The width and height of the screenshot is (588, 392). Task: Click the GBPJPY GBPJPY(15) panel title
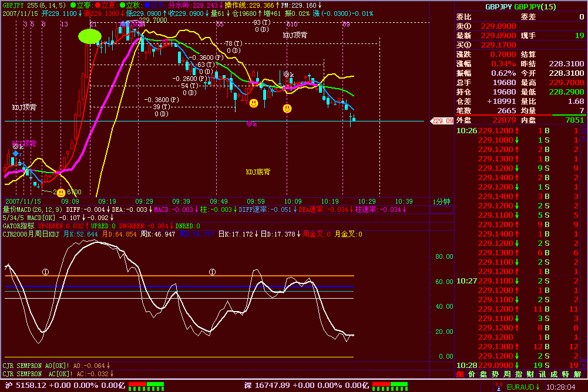click(x=520, y=6)
